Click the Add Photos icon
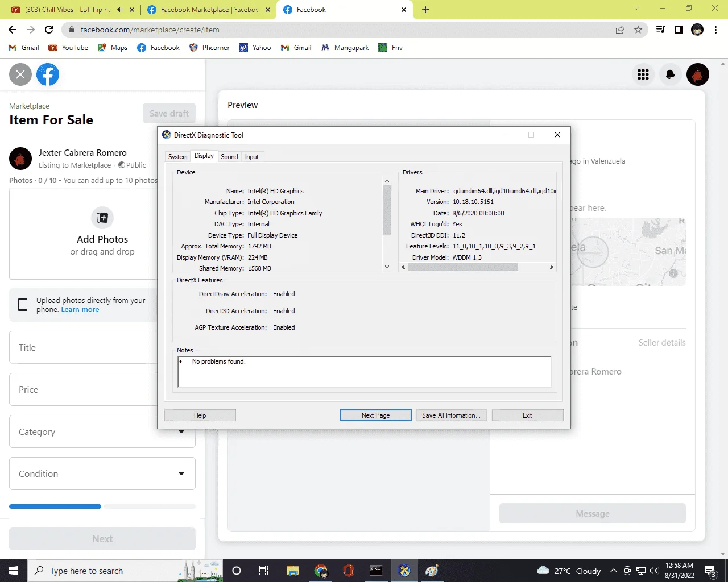 click(x=102, y=218)
